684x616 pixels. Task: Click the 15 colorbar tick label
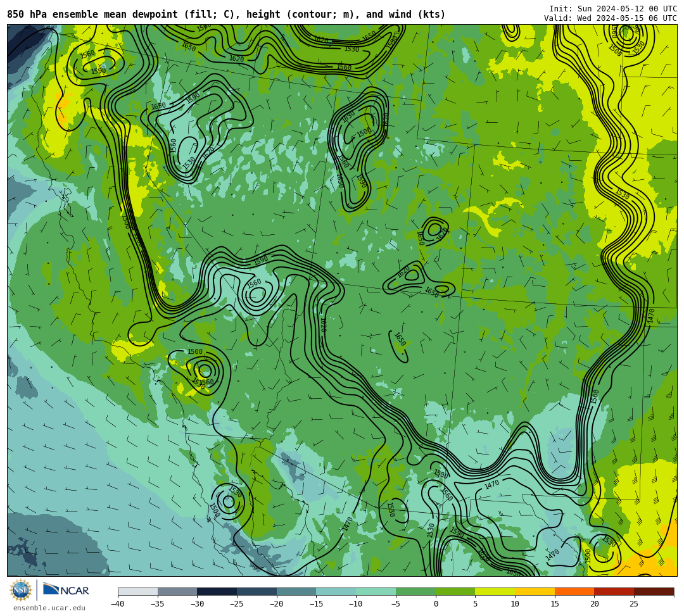[x=554, y=604]
